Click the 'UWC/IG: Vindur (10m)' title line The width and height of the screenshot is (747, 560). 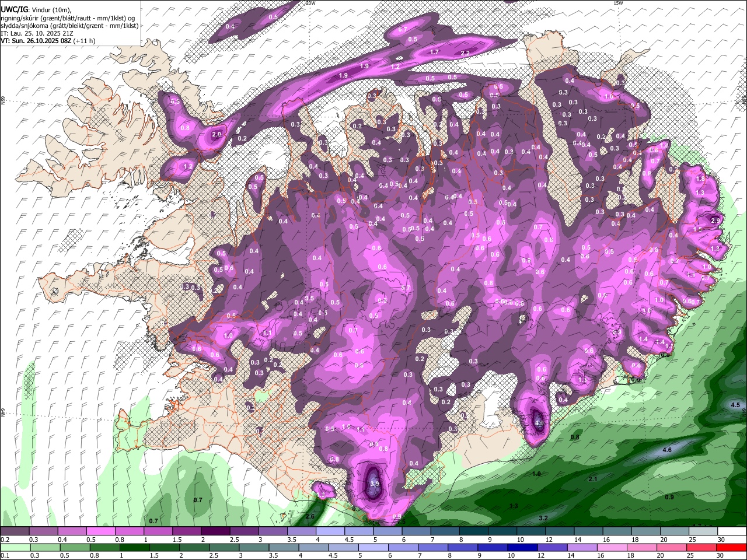coord(36,10)
